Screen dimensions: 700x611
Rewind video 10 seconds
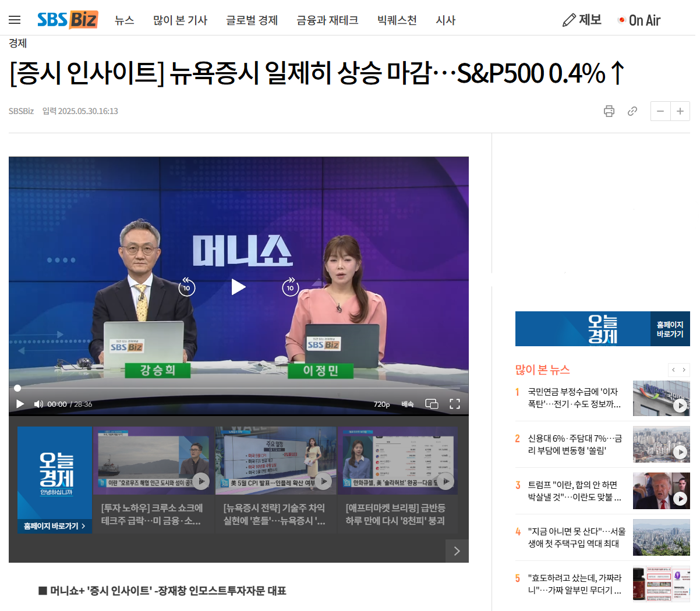pos(186,286)
